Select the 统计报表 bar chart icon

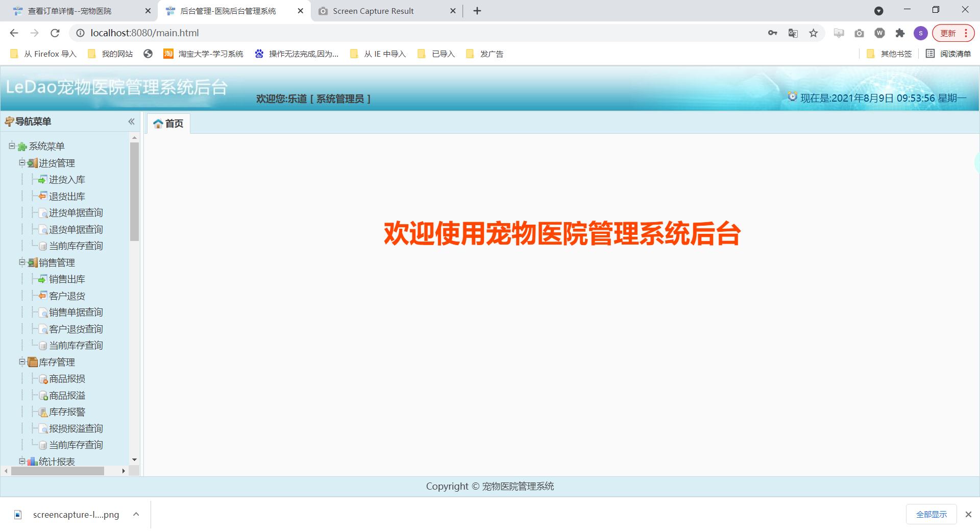[33, 461]
